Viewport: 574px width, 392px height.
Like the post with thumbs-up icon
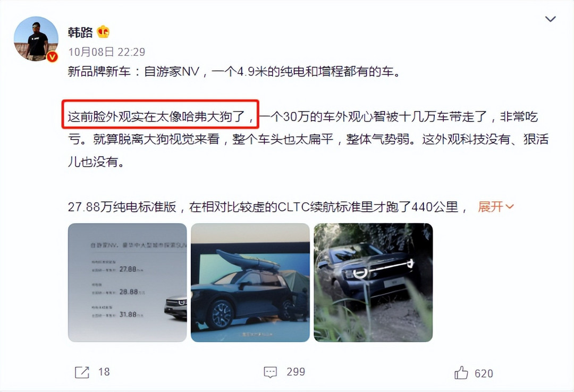pos(461,372)
